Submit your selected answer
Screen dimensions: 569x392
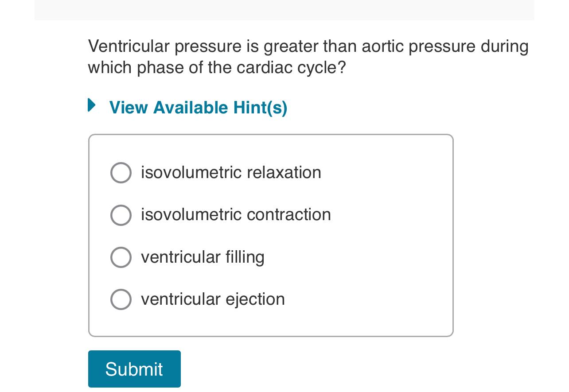[134, 369]
